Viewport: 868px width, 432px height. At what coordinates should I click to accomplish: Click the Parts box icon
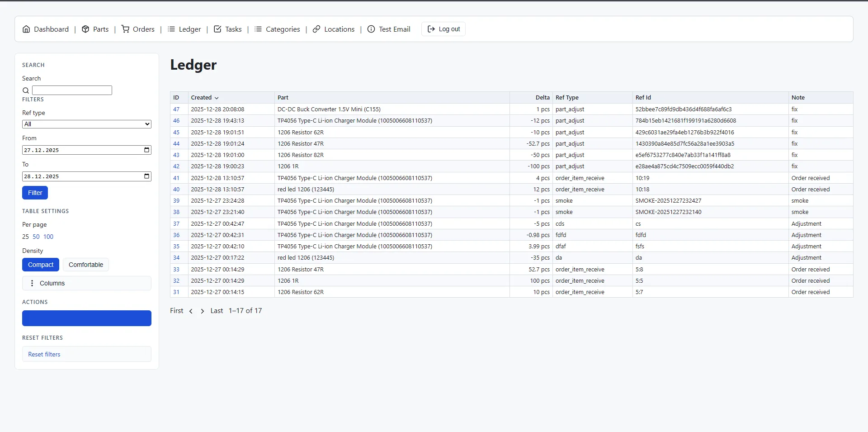(85, 29)
